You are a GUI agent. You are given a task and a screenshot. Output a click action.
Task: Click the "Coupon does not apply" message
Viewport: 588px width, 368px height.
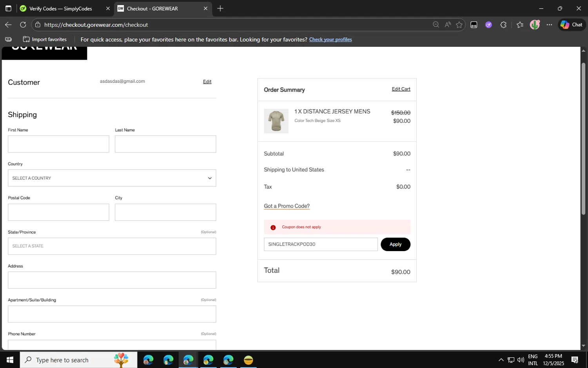pyautogui.click(x=301, y=227)
